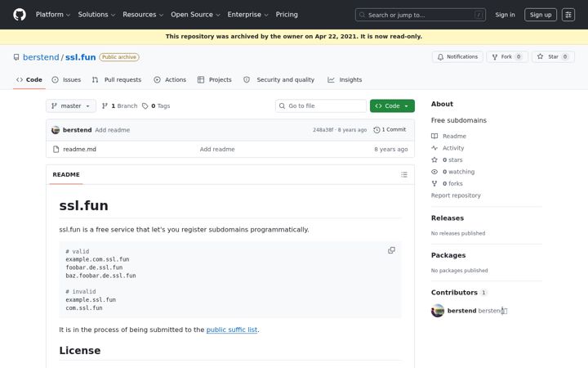Star the repository
Viewport: 588px width, 368px height.
pos(553,56)
